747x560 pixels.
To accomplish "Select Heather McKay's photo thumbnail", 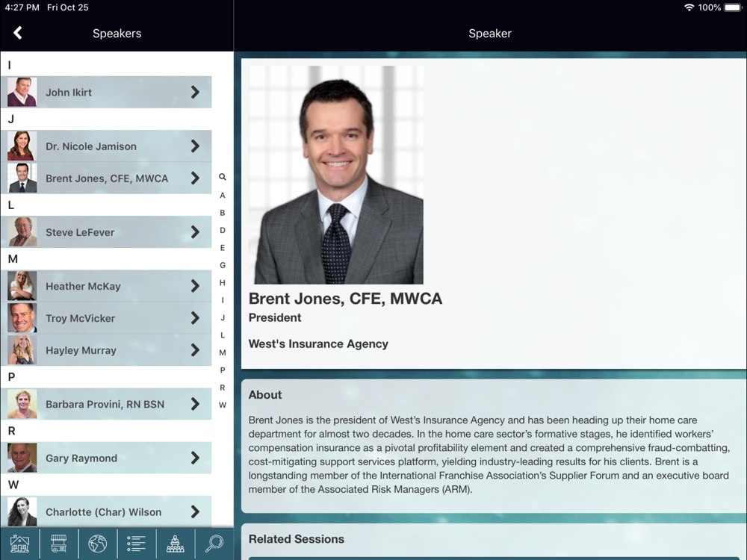I will (x=22, y=286).
